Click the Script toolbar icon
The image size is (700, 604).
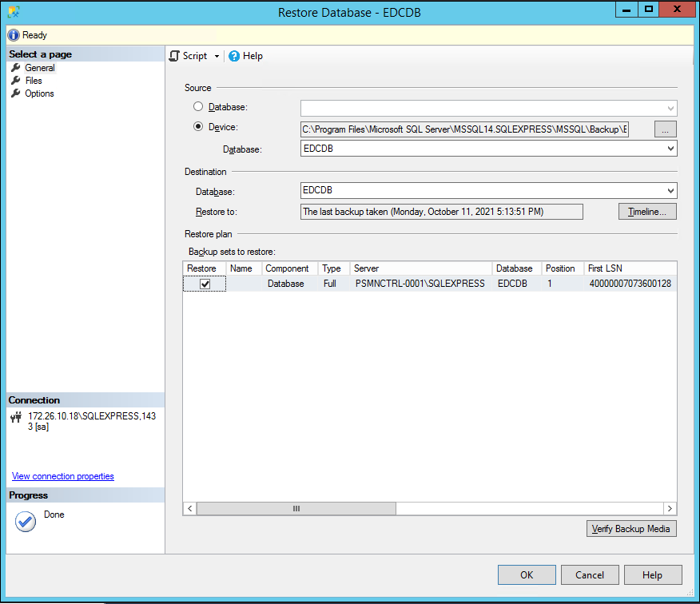click(x=174, y=56)
